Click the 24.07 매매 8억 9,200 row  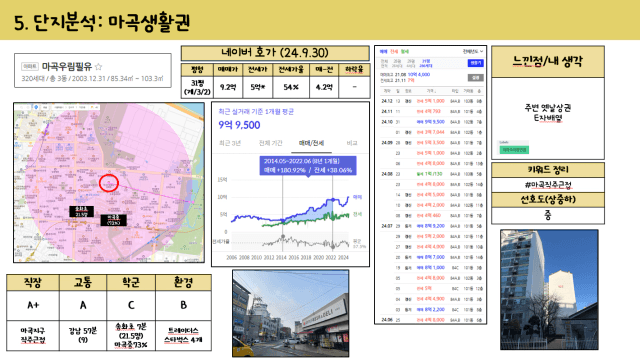tap(431, 226)
